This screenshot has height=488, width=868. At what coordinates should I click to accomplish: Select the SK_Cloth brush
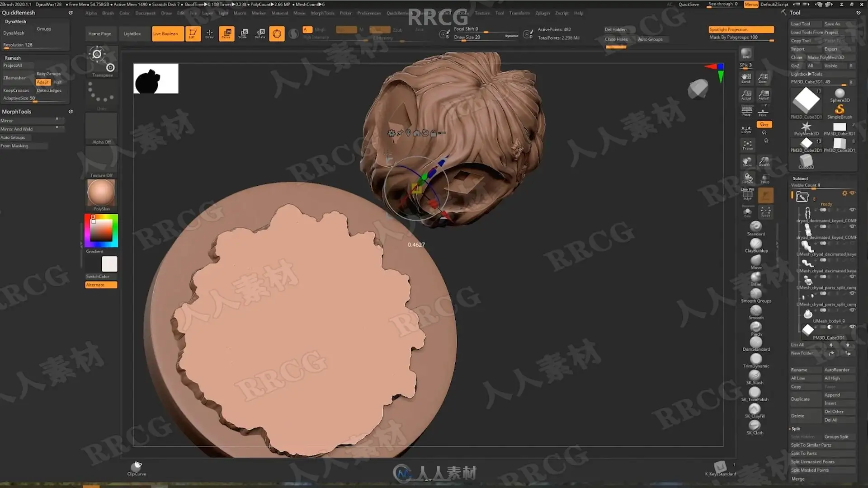755,427
